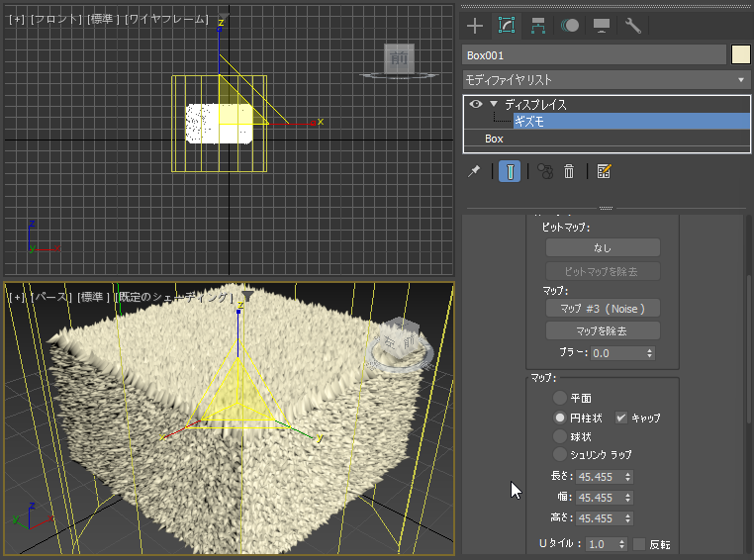This screenshot has height=560, width=754.
Task: Click the U タイル value field
Action: coord(602,544)
